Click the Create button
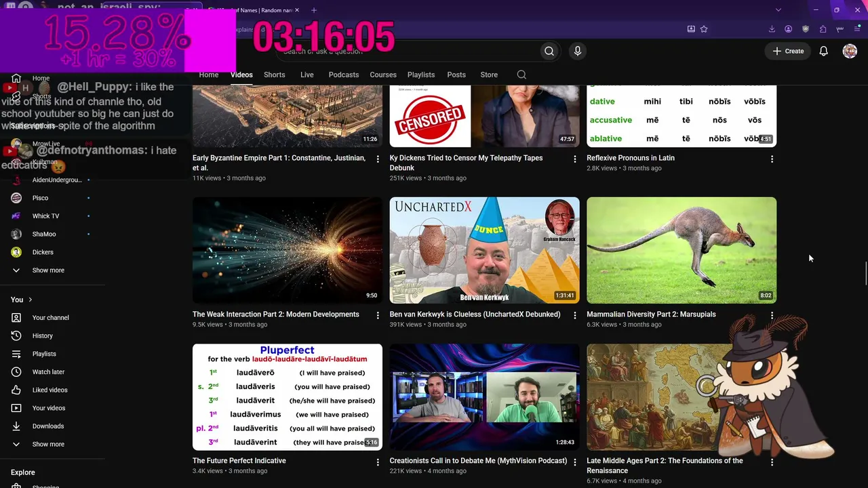This screenshot has width=868, height=488. [x=788, y=51]
